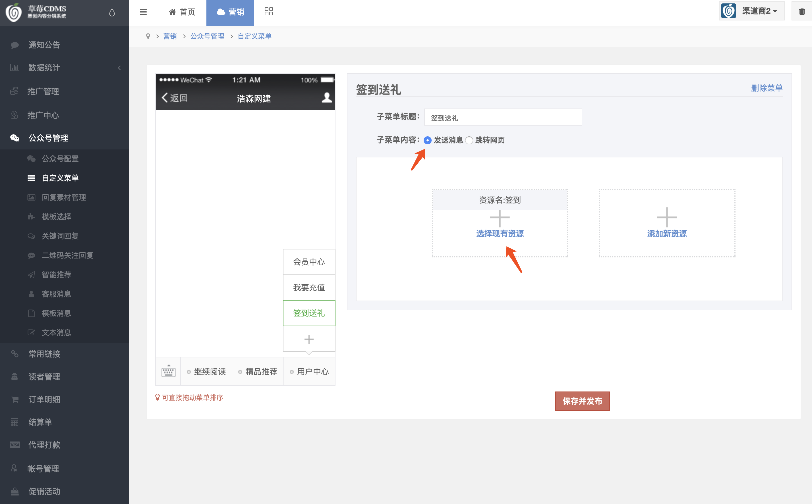812x504 pixels.
Task: Click the plus icon to add submenu item
Action: (309, 339)
